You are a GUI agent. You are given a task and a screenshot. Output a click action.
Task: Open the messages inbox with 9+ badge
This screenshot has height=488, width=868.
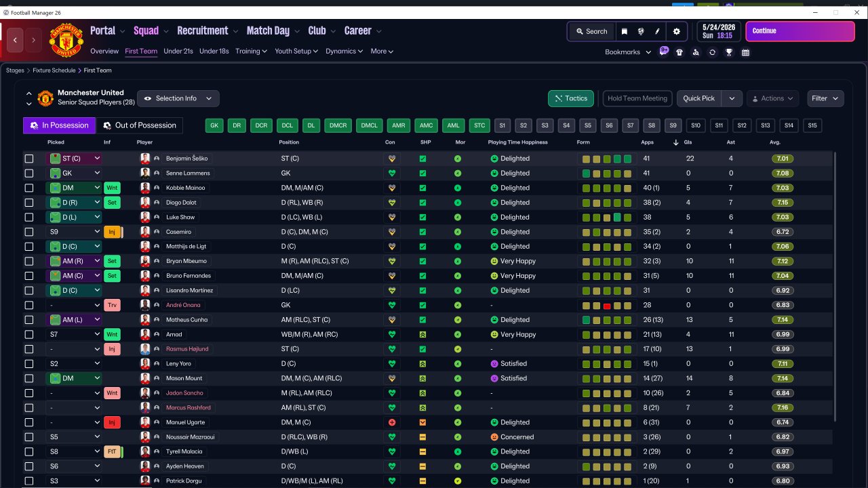point(664,52)
